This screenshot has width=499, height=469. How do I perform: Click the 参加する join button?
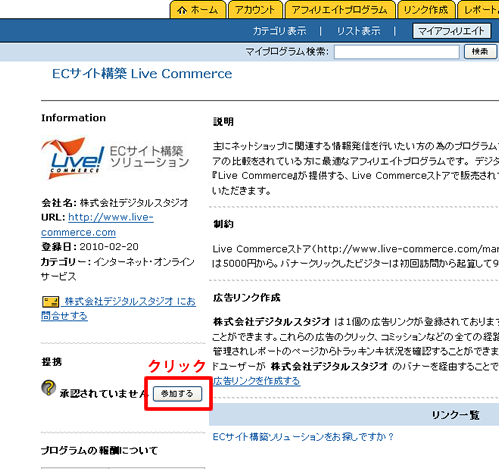click(x=177, y=394)
